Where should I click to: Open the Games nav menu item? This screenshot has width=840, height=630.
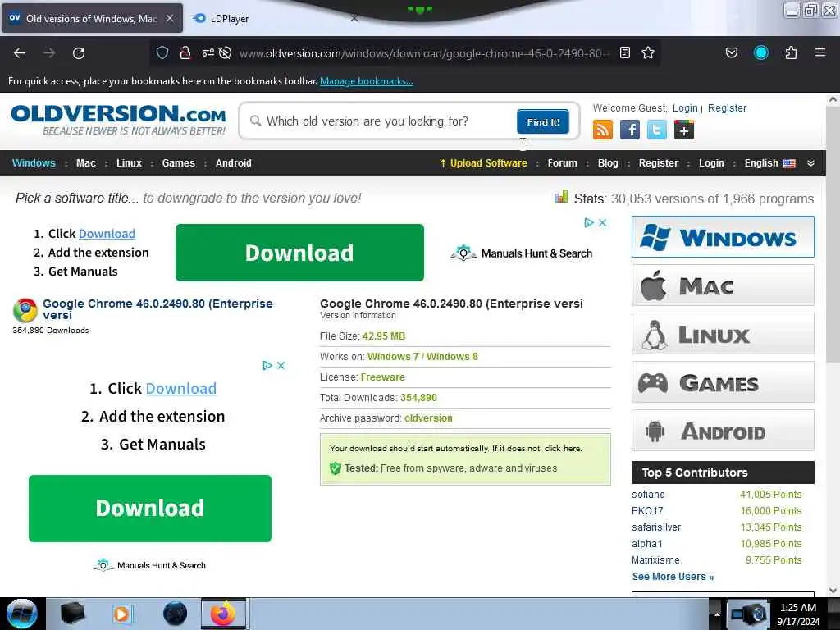[178, 163]
